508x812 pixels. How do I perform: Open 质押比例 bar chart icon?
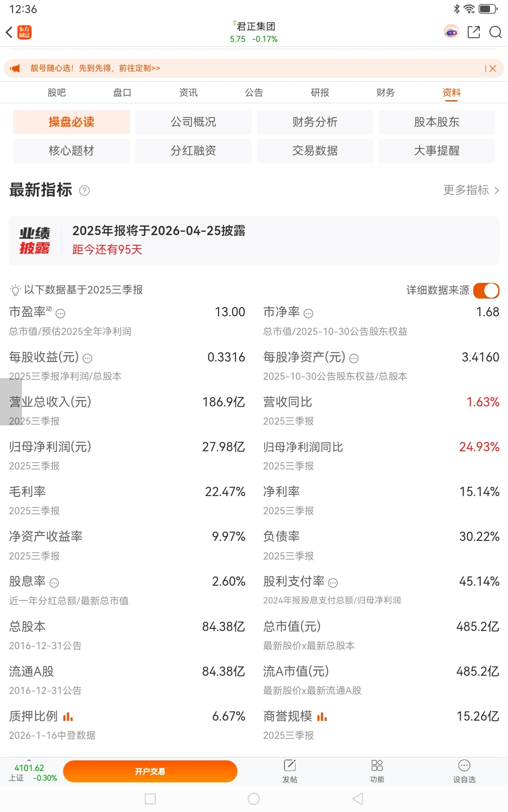click(68, 717)
